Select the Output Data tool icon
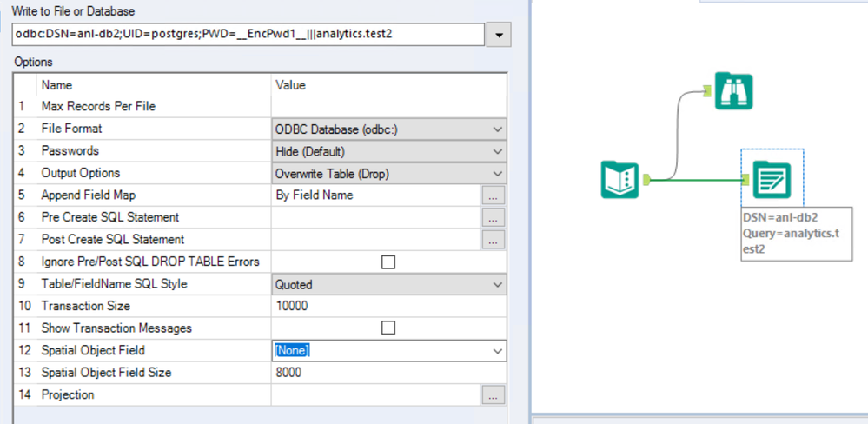The height and width of the screenshot is (424, 868). (772, 180)
